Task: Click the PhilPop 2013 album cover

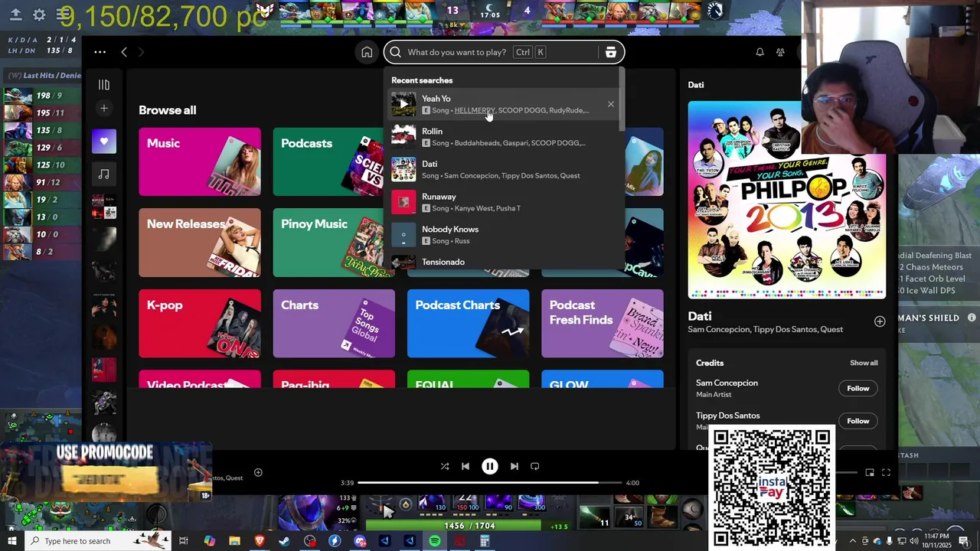Action: 786,200
